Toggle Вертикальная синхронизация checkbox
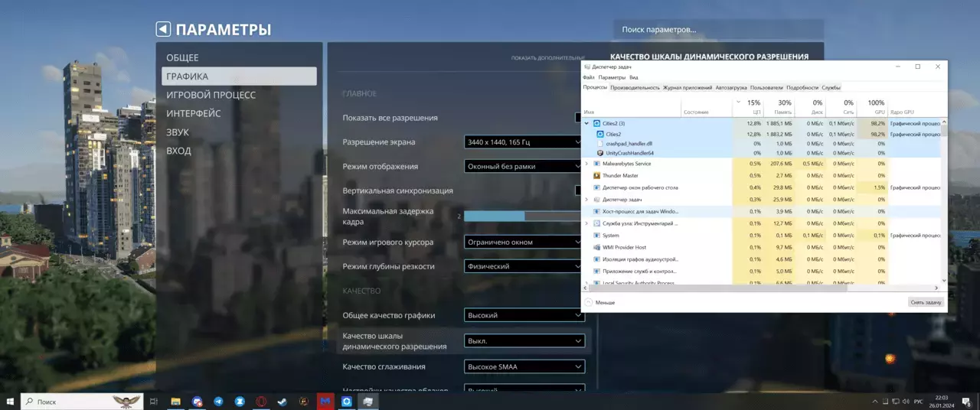This screenshot has width=980, height=410. (580, 190)
